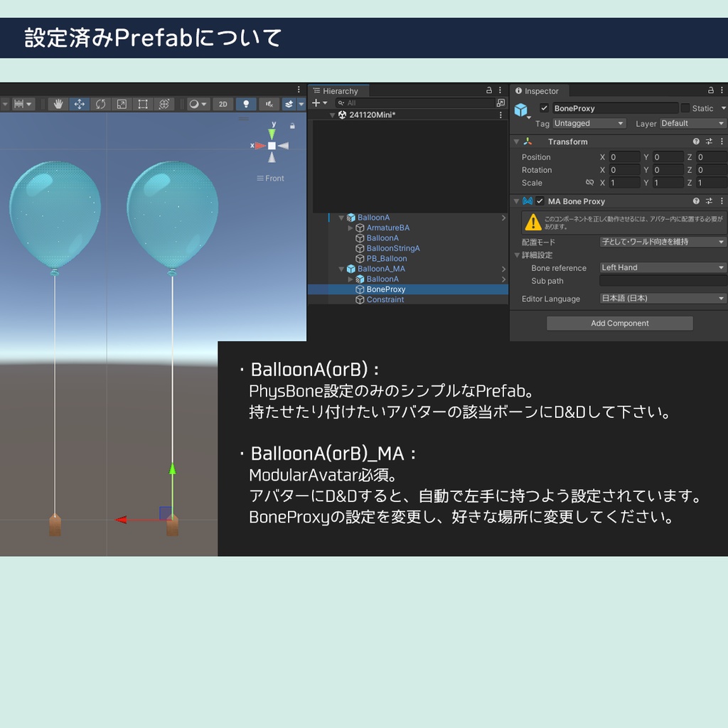Screen dimensions: 728x728
Task: Switch to the Hierarchy tab
Action: (x=339, y=91)
